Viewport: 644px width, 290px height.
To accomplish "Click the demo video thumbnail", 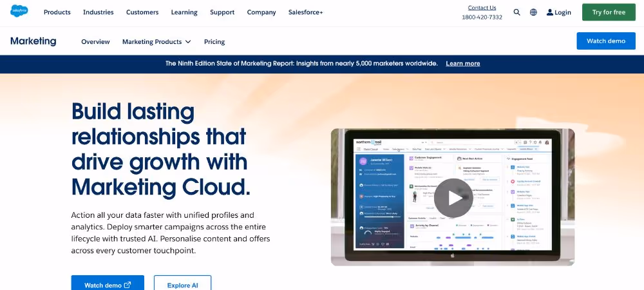I will tap(453, 197).
